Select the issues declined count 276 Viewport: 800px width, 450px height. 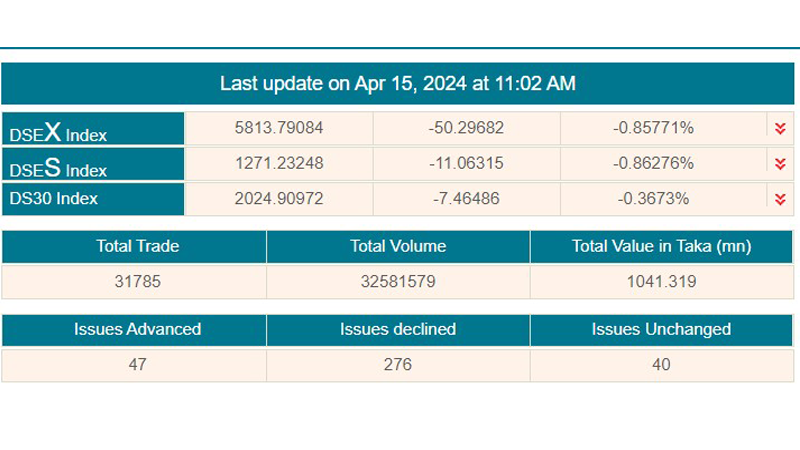pos(398,364)
